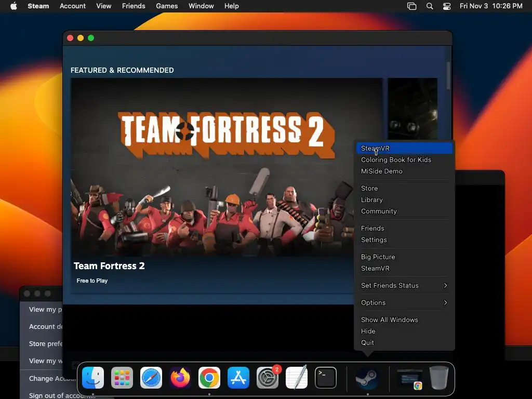Open Finder from the dock
Image resolution: width=532 pixels, height=399 pixels.
[x=92, y=378]
